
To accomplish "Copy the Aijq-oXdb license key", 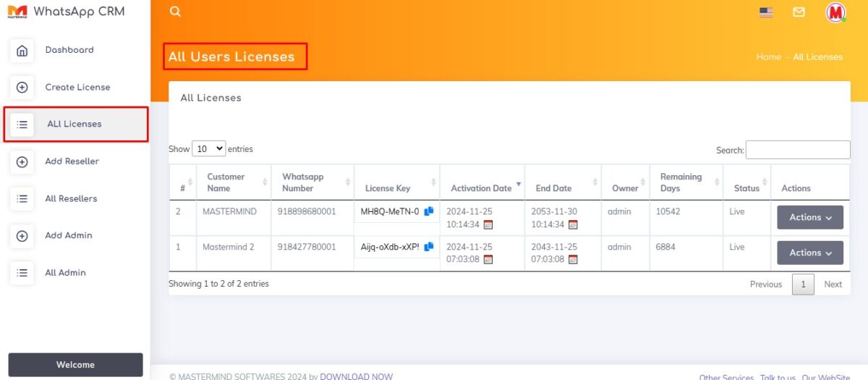I will [x=429, y=247].
